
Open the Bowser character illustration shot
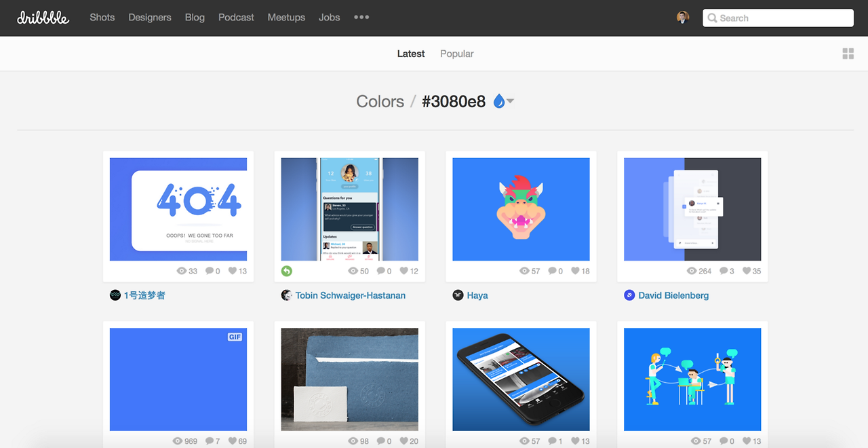(521, 209)
